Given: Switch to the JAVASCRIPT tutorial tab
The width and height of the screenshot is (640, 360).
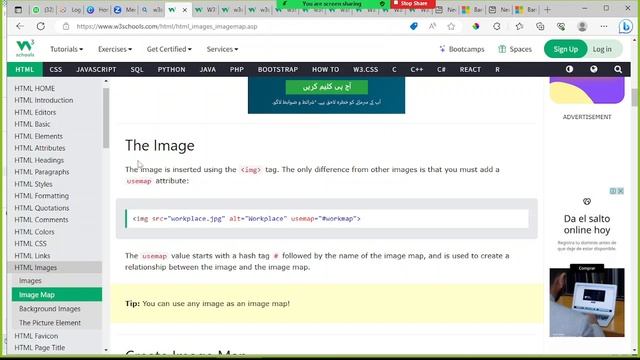Looking at the screenshot, I should [96, 69].
